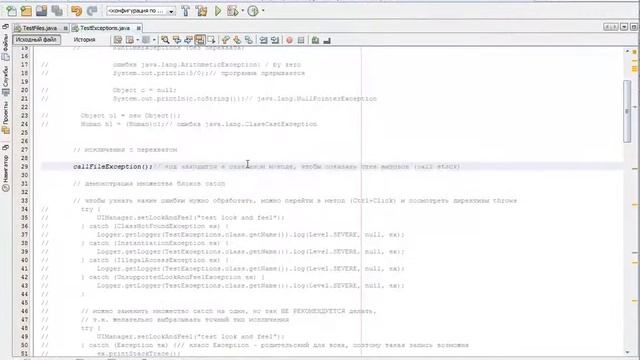Build project with the hammer icon
This screenshot has height=360, width=640.
click(186, 11)
